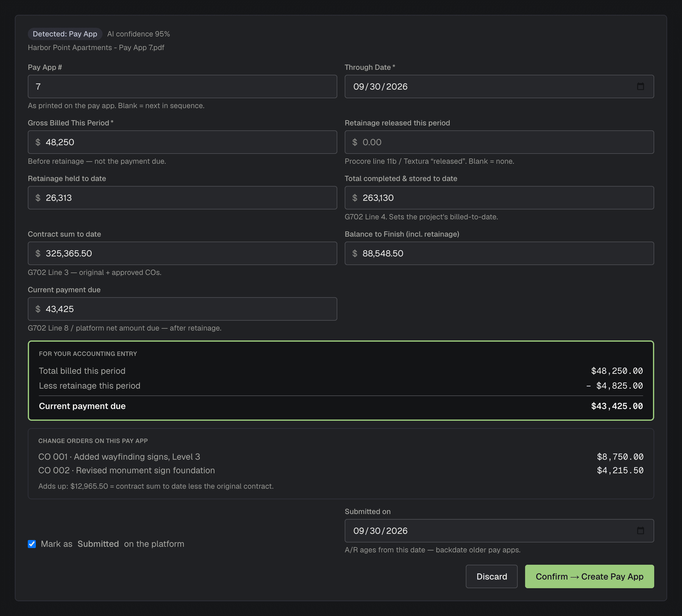Screen dimensions: 682x616
Task: Click the $4,215.50 change order amount
Action: coord(620,470)
